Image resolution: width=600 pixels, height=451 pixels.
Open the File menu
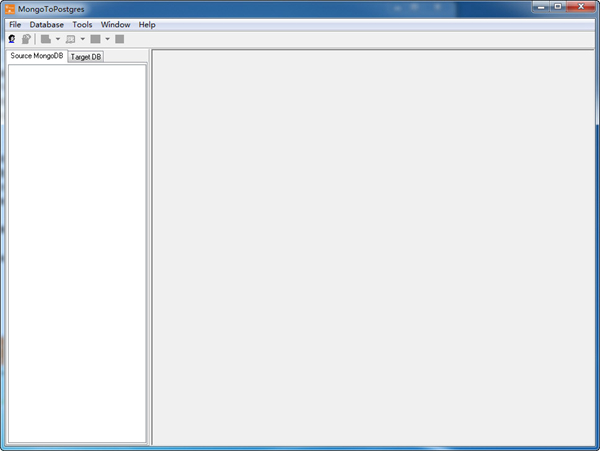[15, 24]
